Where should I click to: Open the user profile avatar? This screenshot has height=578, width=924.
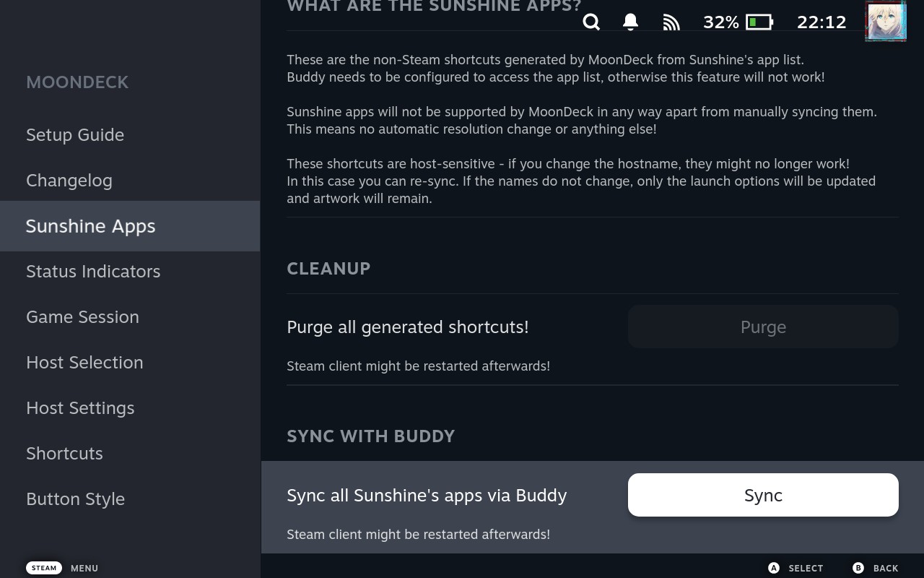coord(885,21)
